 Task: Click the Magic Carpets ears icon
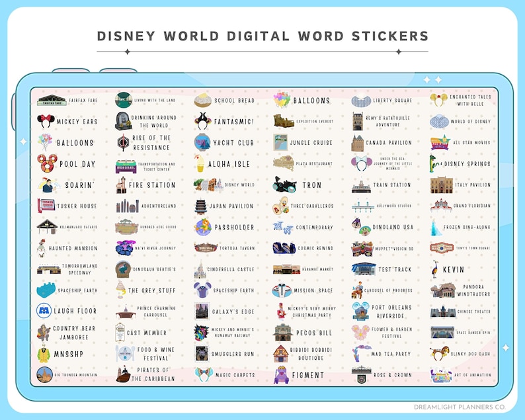[203, 374]
